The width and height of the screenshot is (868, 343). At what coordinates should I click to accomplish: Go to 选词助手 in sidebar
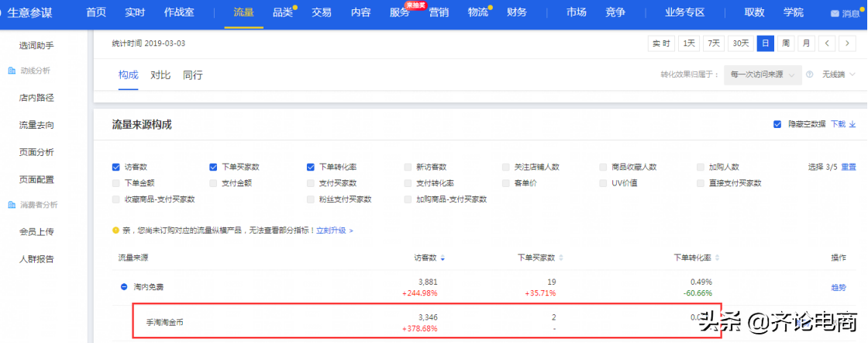click(36, 46)
